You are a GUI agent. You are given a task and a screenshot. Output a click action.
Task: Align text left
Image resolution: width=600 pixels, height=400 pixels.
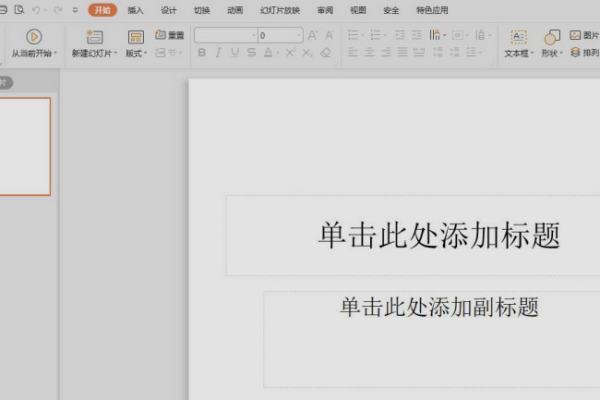pos(352,52)
